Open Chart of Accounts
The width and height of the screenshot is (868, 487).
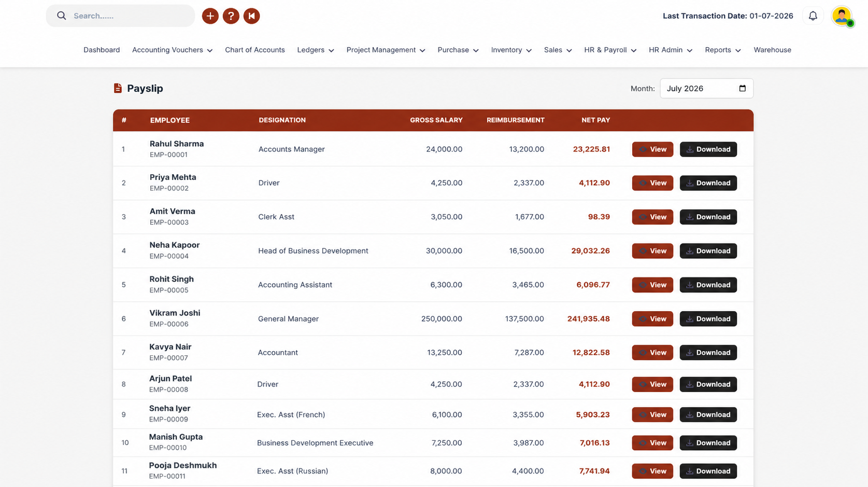pos(255,50)
